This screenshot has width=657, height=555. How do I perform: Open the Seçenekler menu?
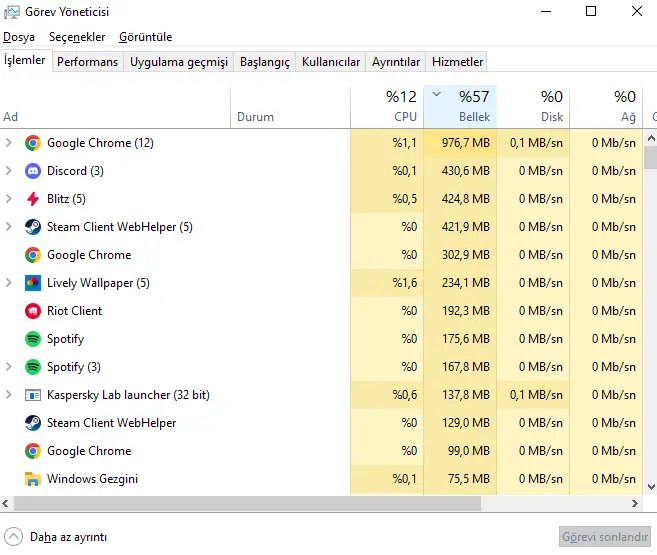point(77,37)
